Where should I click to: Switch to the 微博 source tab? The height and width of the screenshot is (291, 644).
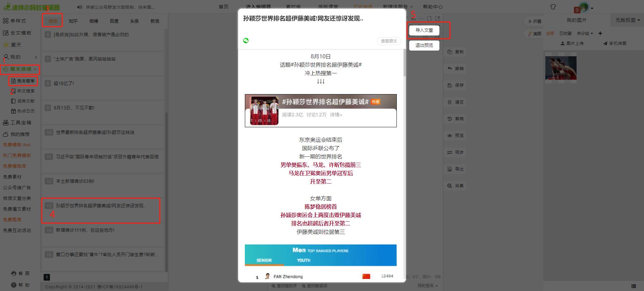pos(94,21)
